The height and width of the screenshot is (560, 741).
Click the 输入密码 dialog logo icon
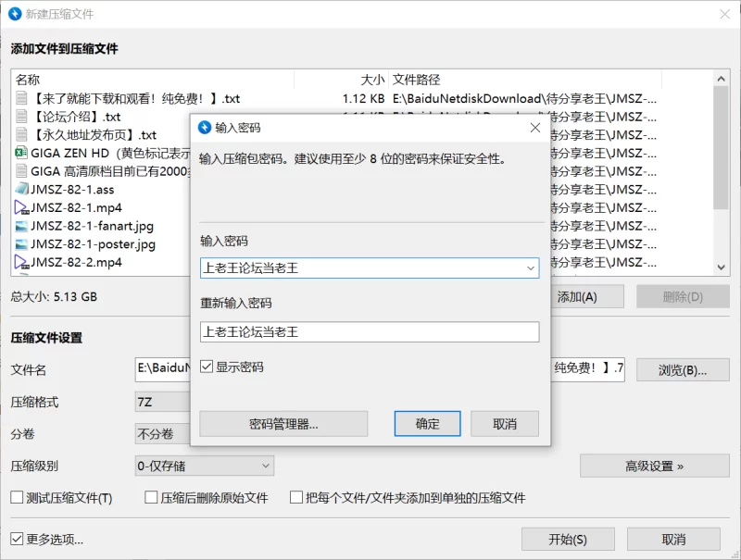click(x=205, y=128)
